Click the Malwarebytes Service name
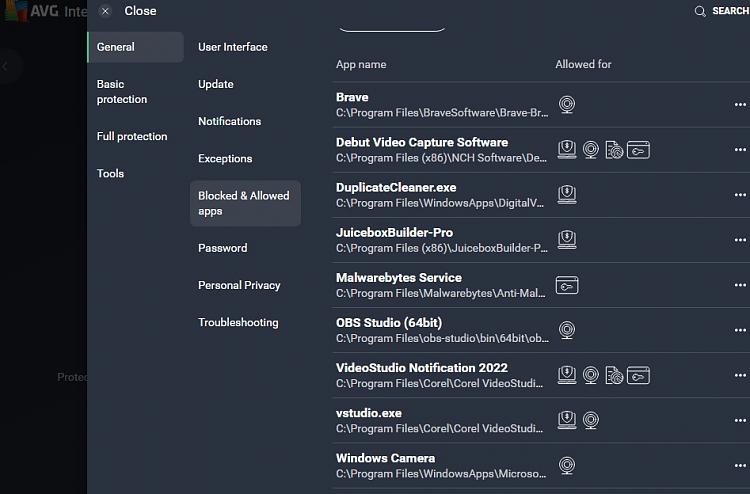The width and height of the screenshot is (750, 494). pyautogui.click(x=399, y=278)
